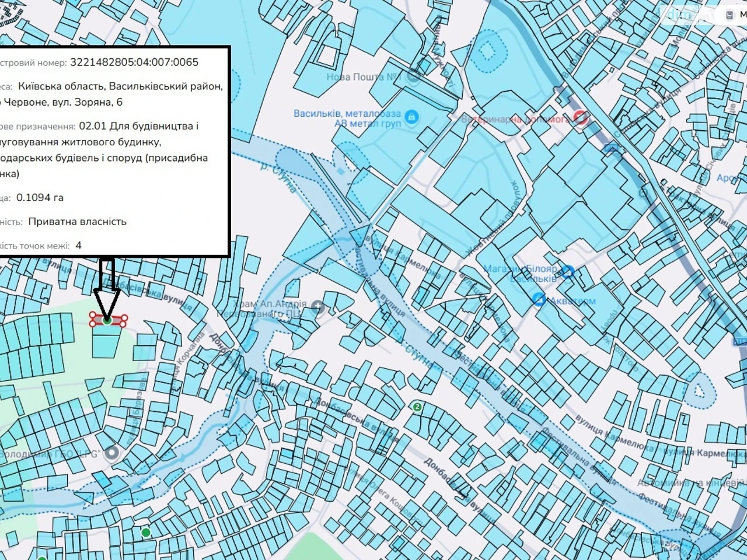Open the АВ метал груп lock-shaped marker
747x560 pixels.
[411, 118]
